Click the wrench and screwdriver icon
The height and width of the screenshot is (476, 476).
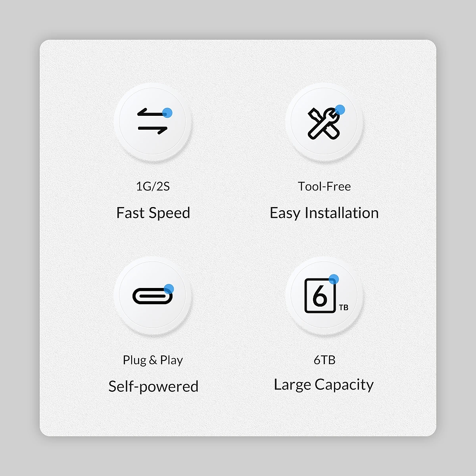coord(324,122)
